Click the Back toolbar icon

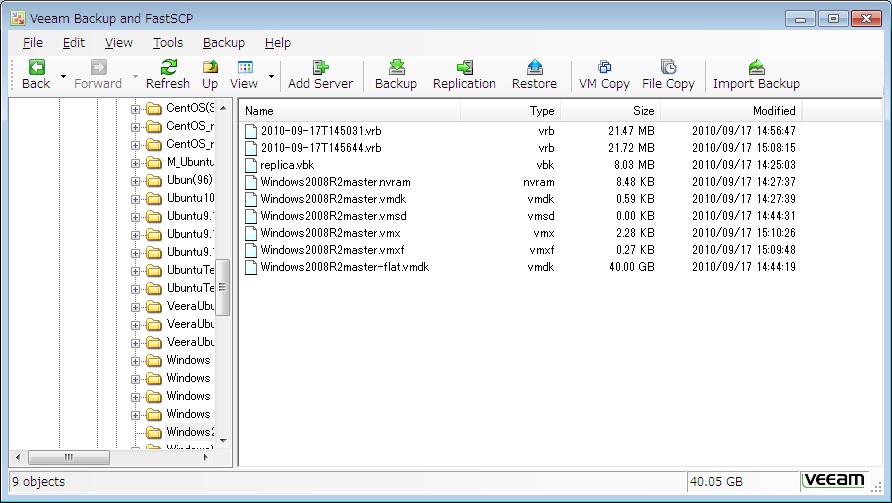36,67
